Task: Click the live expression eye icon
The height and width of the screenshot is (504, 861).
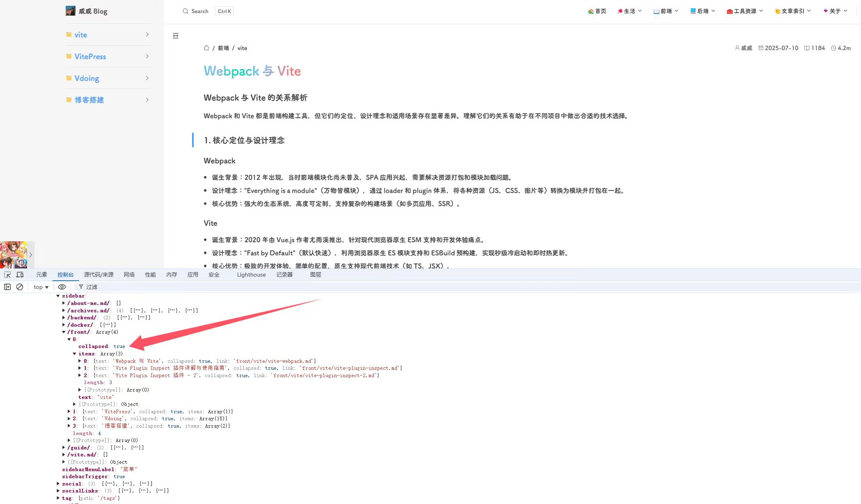Action: [62, 287]
